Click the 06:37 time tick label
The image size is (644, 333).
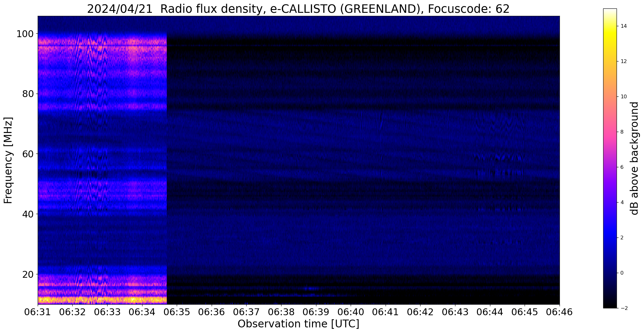point(247,312)
